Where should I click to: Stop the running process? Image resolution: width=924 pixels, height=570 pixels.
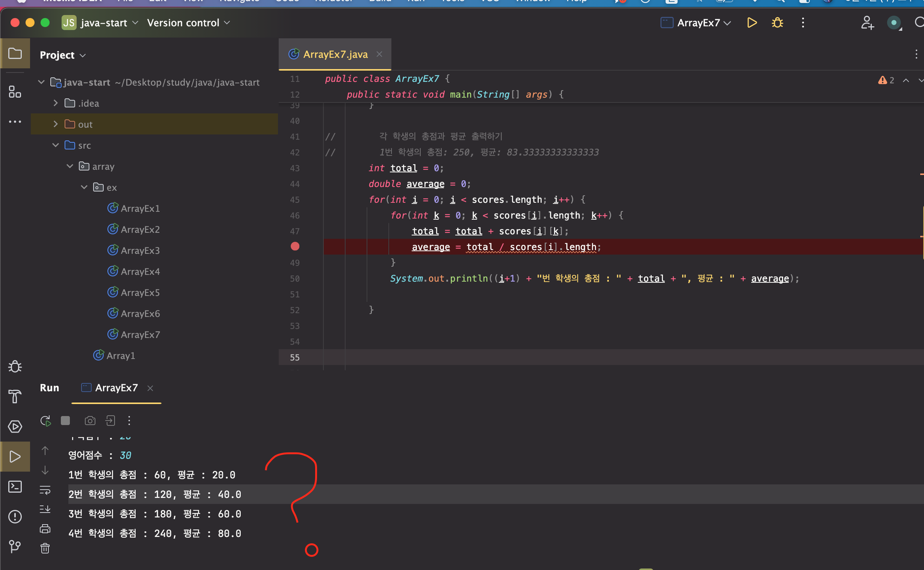[66, 421]
